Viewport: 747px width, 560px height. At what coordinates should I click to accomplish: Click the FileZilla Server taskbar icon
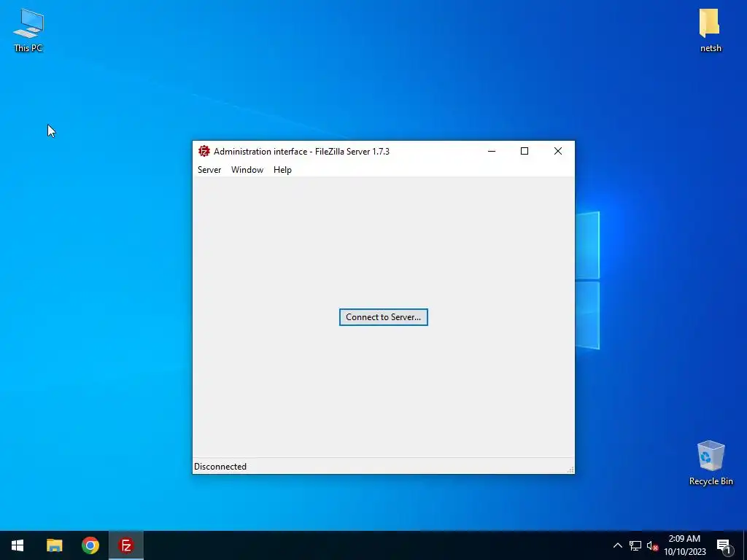point(126,545)
